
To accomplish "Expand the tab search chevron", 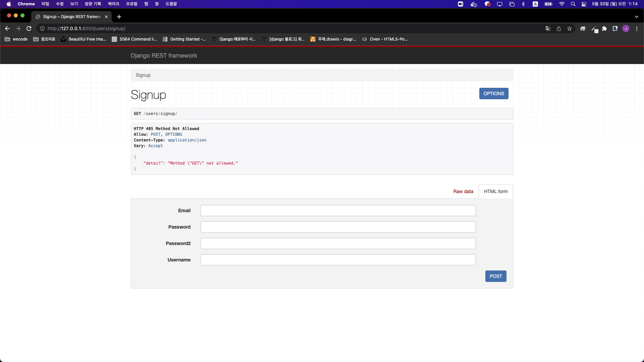I will point(636,17).
